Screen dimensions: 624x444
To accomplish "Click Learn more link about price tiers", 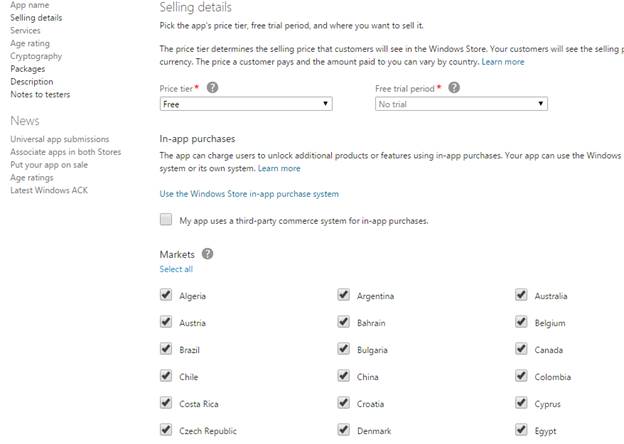I will tap(502, 62).
